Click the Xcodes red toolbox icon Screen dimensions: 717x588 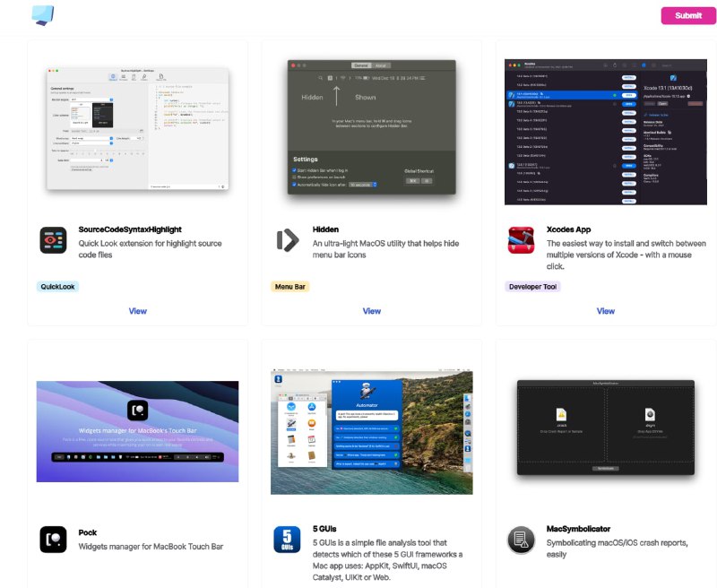point(521,240)
